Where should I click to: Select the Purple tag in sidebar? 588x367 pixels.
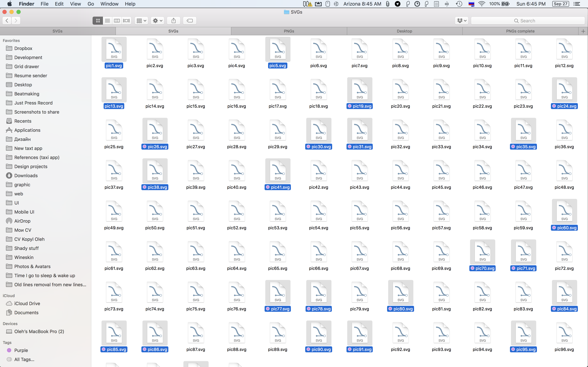[x=21, y=350]
